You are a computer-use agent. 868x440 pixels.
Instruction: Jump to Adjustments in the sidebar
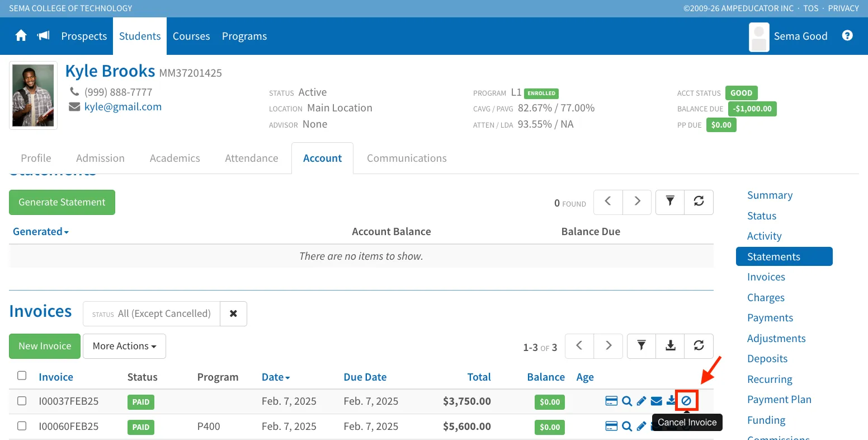click(776, 338)
